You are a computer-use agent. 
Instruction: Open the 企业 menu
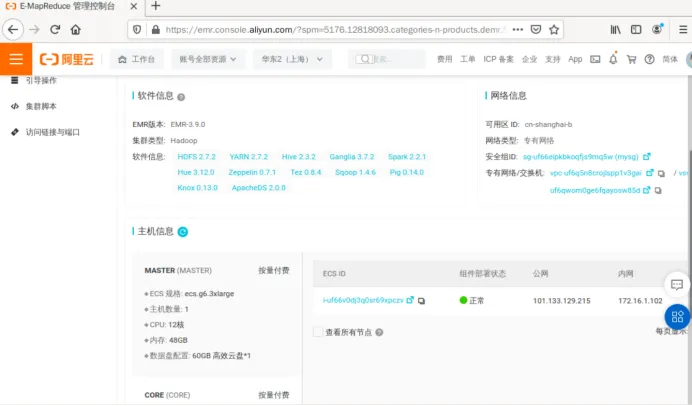point(529,59)
